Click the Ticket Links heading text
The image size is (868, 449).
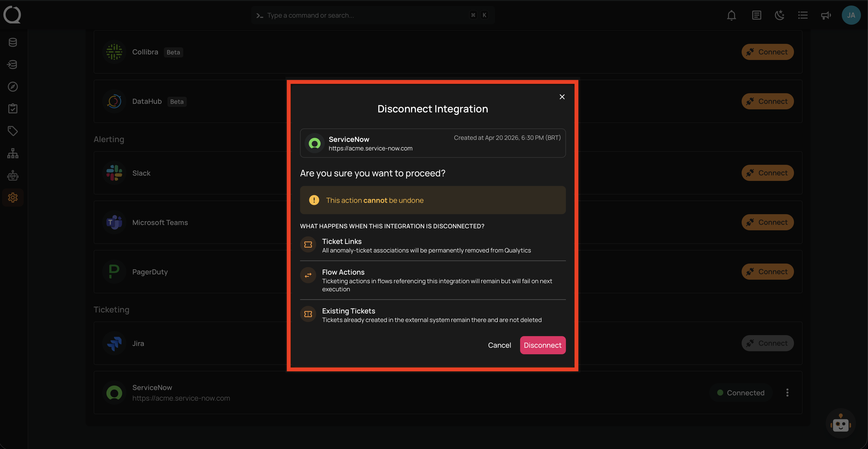click(342, 241)
